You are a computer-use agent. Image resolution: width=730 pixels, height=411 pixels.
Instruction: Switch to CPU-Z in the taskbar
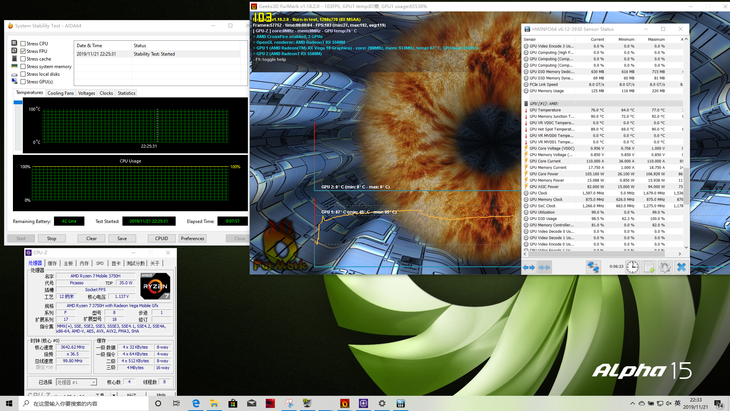(363, 404)
